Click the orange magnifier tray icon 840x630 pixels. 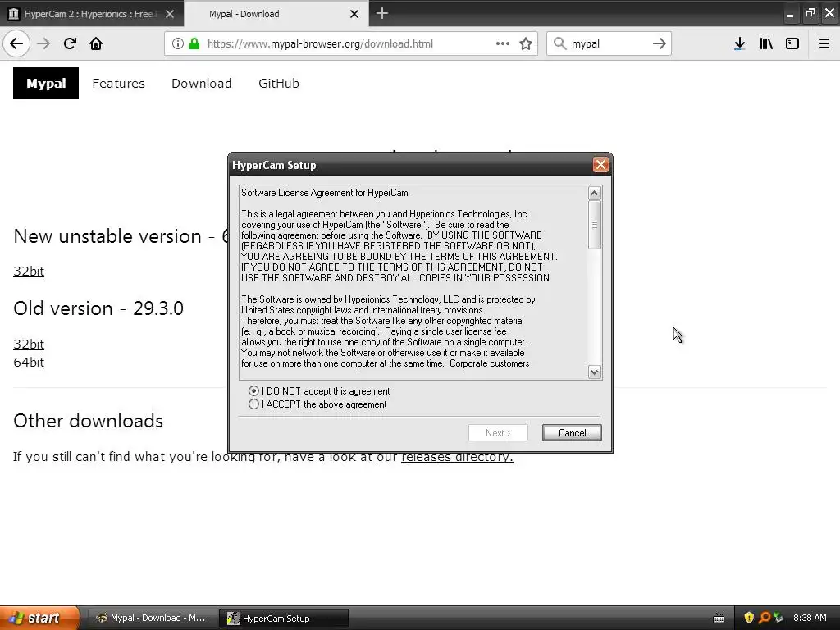764,618
